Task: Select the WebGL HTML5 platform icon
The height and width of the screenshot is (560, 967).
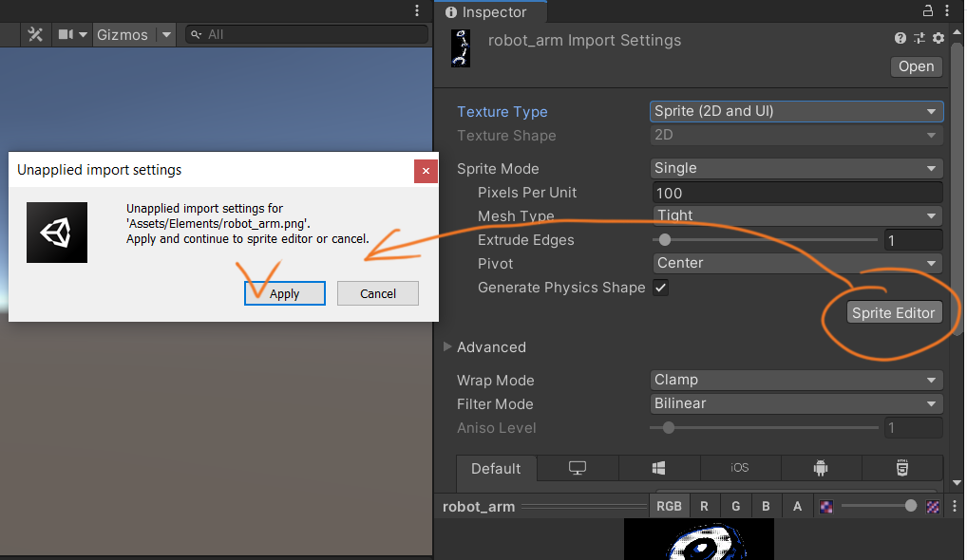Action: pyautogui.click(x=902, y=468)
